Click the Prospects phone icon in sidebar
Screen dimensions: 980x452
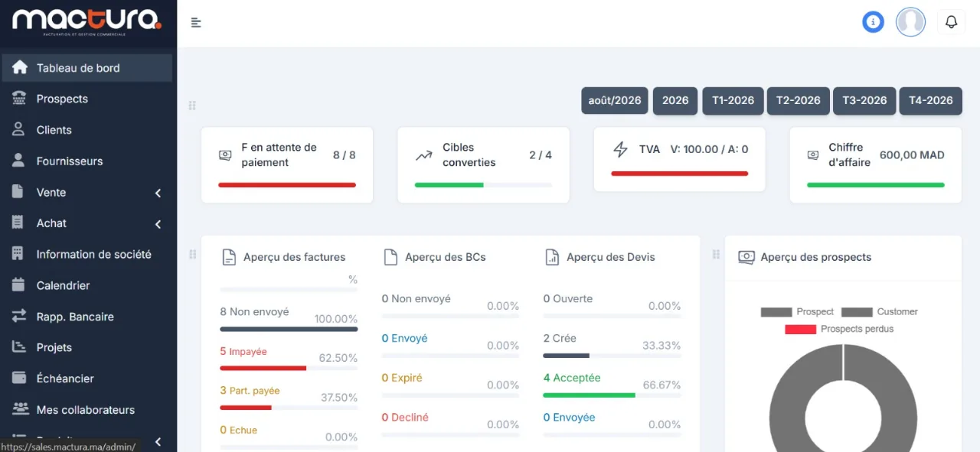(x=19, y=99)
